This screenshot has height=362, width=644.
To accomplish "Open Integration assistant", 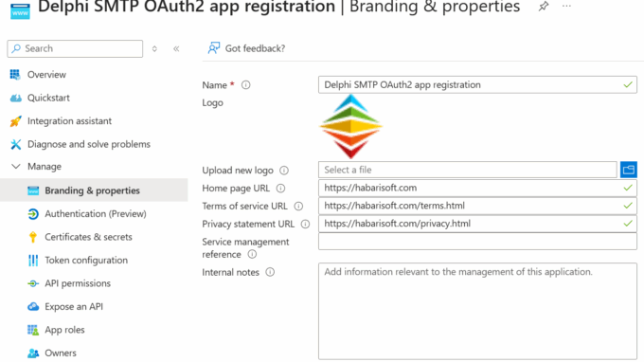I will coord(69,120).
